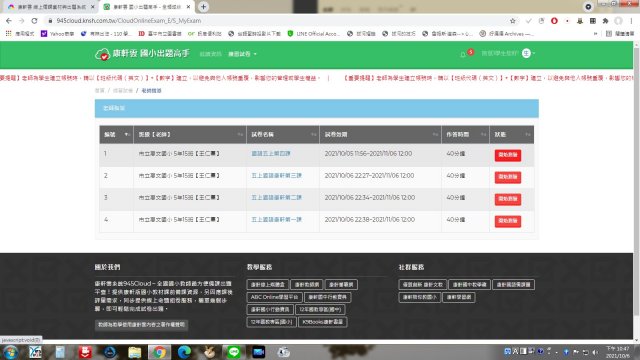Open a new browser tab

(203, 7)
